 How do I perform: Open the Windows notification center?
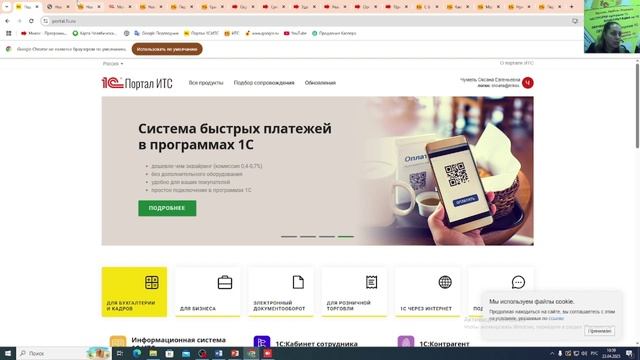click(x=629, y=353)
